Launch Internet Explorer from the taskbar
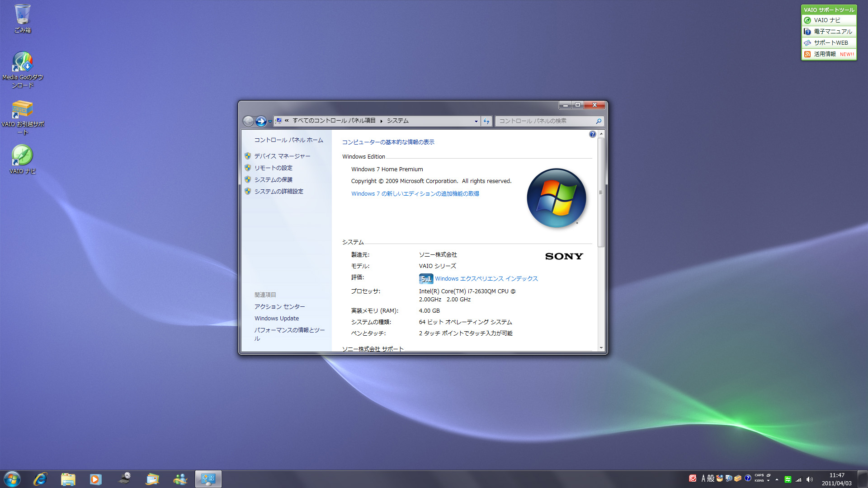Screen dimensions: 868x488 click(x=40, y=479)
